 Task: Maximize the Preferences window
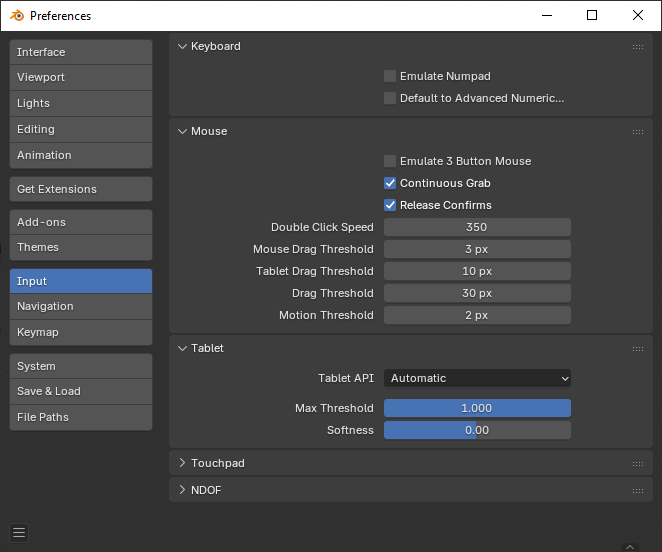click(x=592, y=16)
